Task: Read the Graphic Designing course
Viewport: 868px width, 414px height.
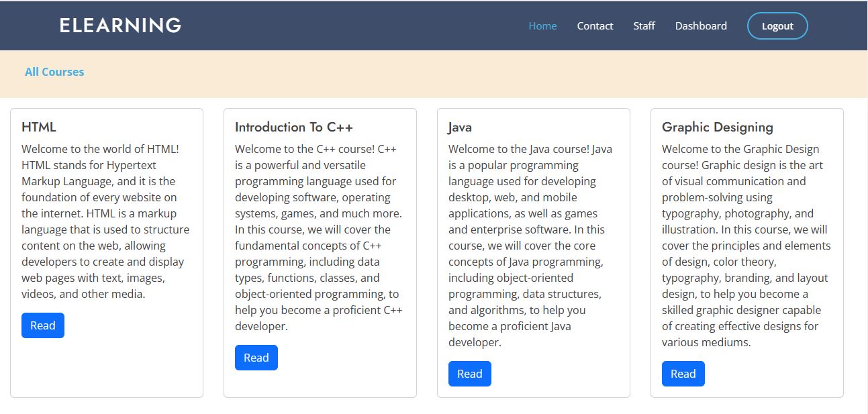Action: coord(683,373)
